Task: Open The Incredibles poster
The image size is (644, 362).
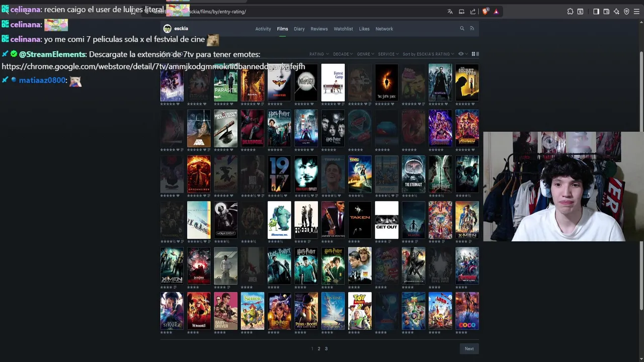Action: (x=199, y=311)
